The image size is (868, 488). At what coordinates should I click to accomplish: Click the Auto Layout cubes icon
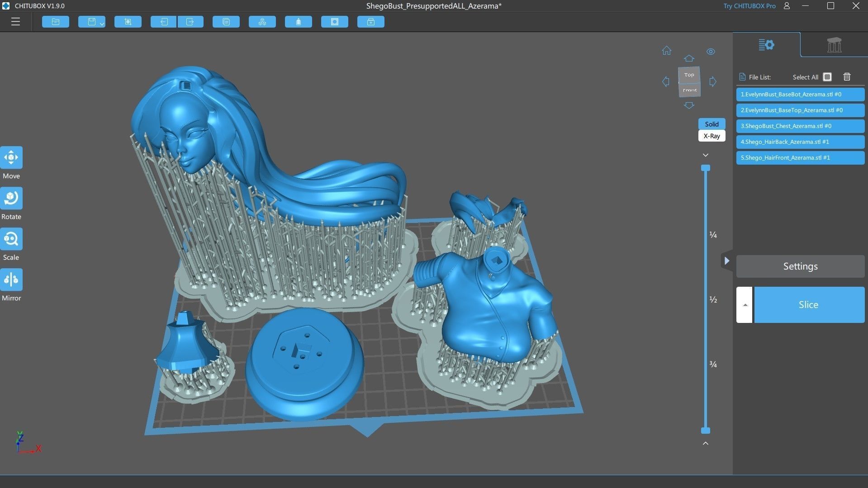262,22
